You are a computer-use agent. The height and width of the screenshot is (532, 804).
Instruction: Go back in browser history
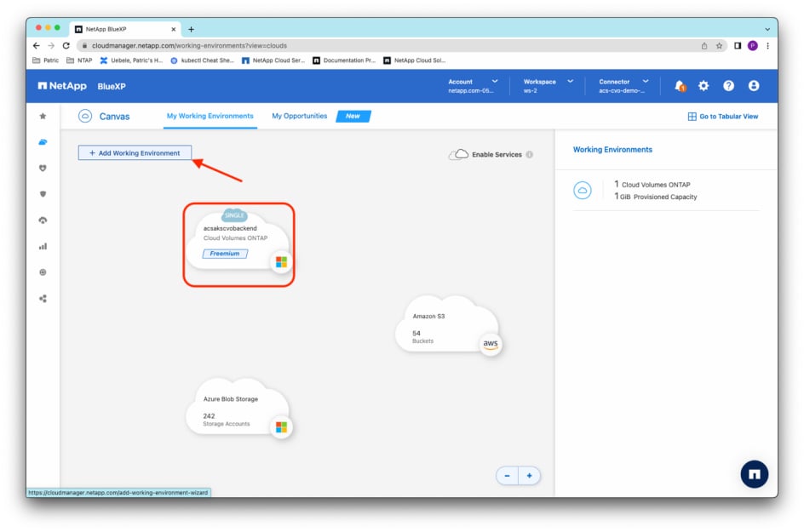(x=37, y=46)
